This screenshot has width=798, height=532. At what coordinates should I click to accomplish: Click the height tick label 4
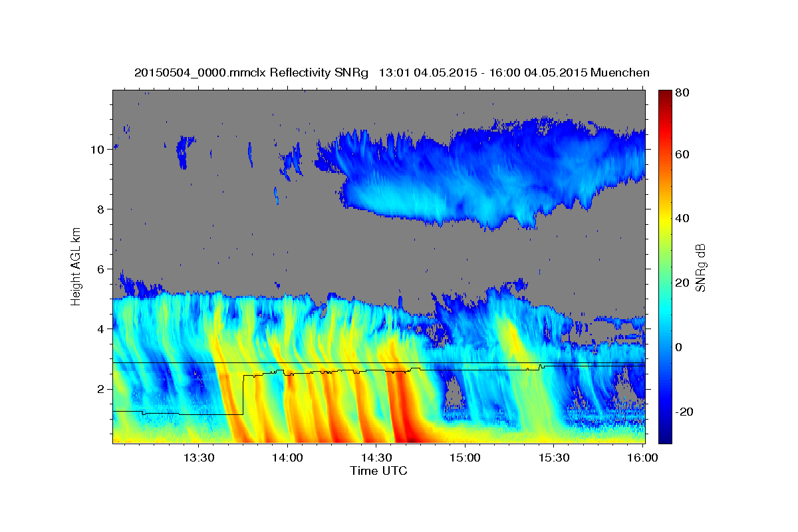click(101, 329)
